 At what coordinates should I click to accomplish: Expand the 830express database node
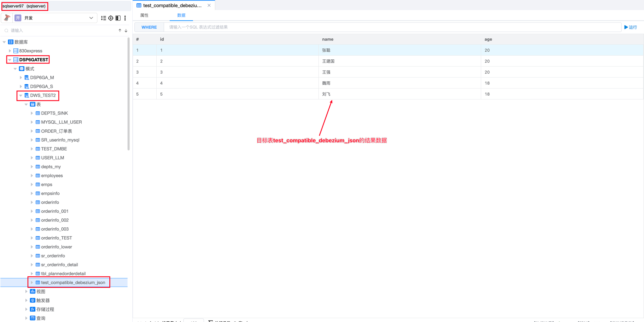pos(10,50)
